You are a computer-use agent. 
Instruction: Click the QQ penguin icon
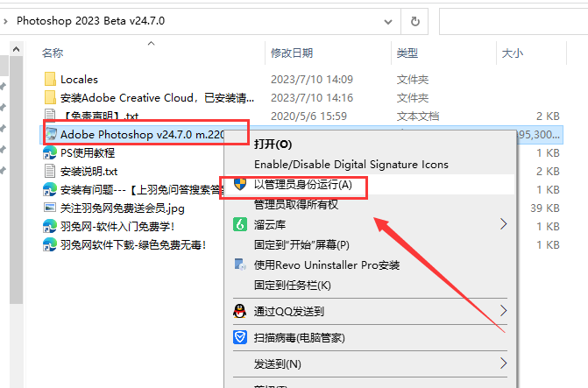pyautogui.click(x=240, y=311)
